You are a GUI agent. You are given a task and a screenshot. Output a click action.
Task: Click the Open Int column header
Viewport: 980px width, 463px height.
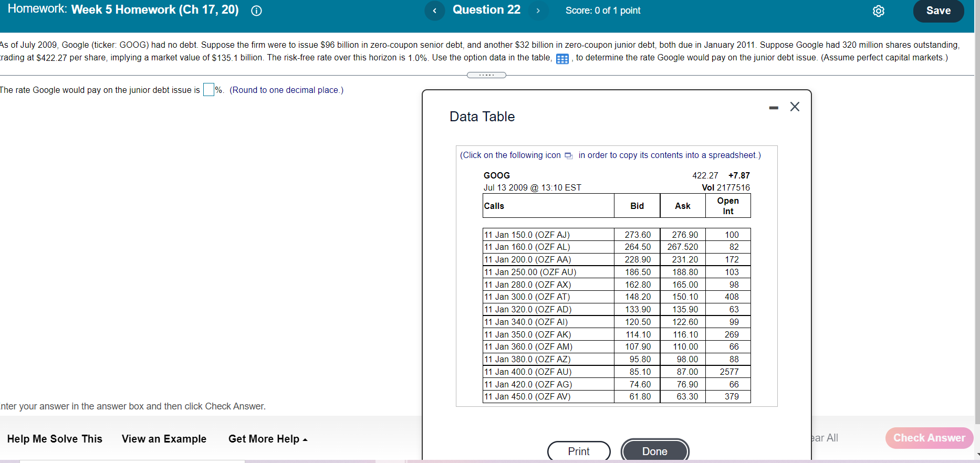click(x=728, y=206)
